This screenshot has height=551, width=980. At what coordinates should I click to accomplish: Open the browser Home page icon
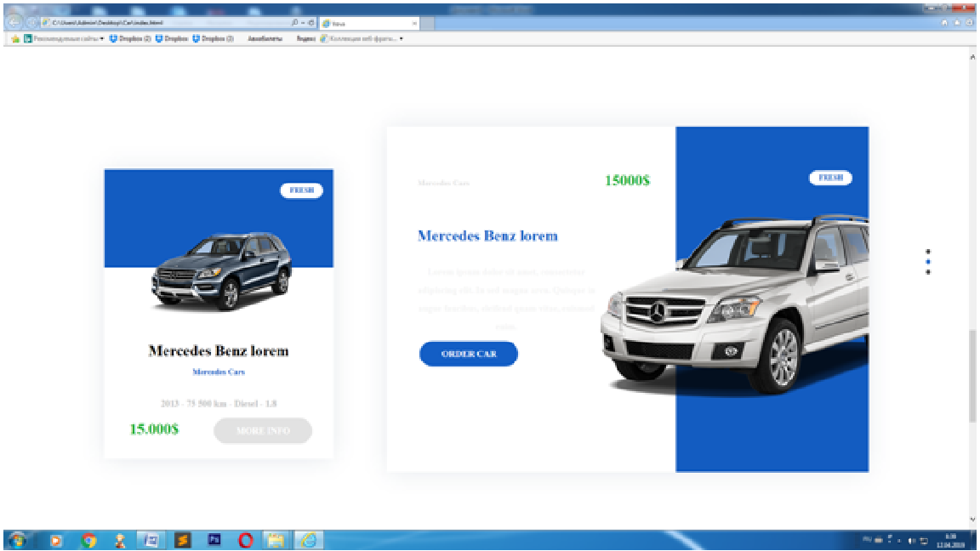(x=943, y=22)
